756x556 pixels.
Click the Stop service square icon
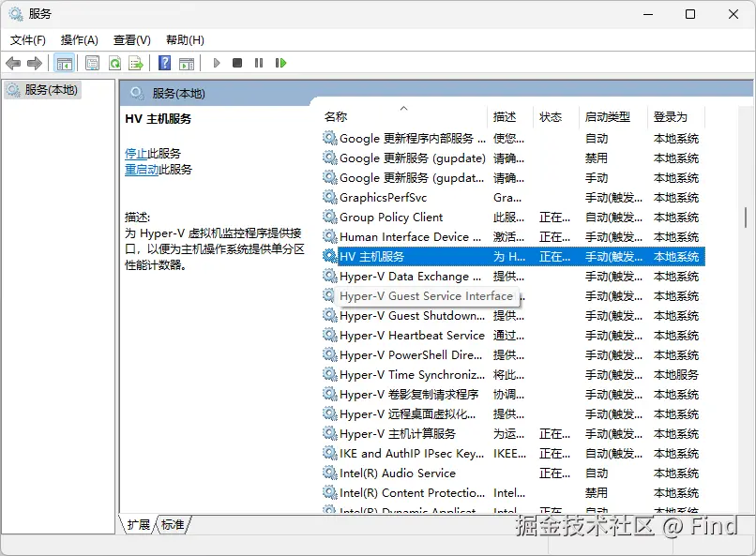(237, 63)
